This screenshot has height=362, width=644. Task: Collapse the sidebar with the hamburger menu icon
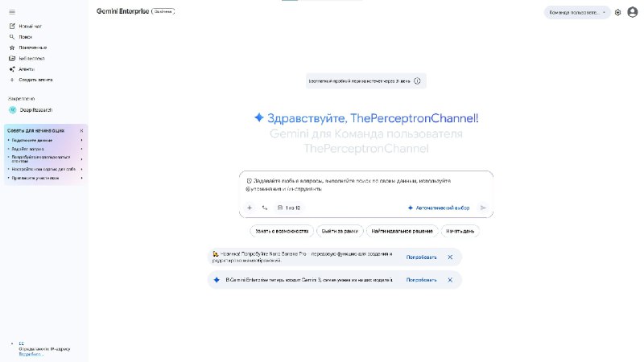[12, 12]
